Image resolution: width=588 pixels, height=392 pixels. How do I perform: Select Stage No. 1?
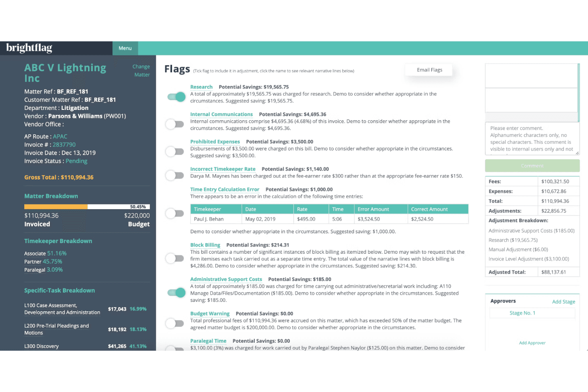coord(522,313)
